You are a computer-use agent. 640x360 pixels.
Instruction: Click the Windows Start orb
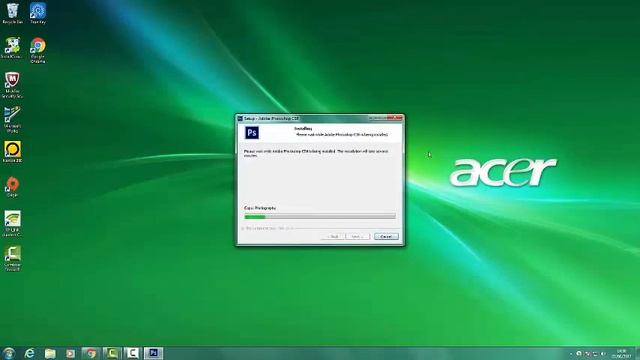[x=9, y=353]
